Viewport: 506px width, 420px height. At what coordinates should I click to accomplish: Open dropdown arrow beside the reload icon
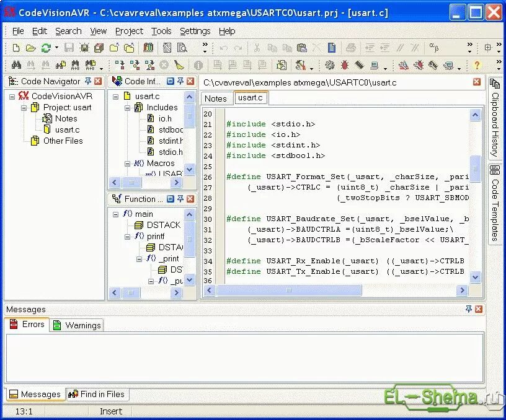coord(56,48)
